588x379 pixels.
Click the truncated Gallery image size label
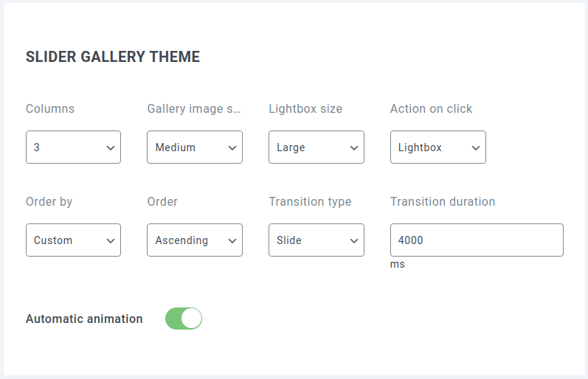point(195,109)
